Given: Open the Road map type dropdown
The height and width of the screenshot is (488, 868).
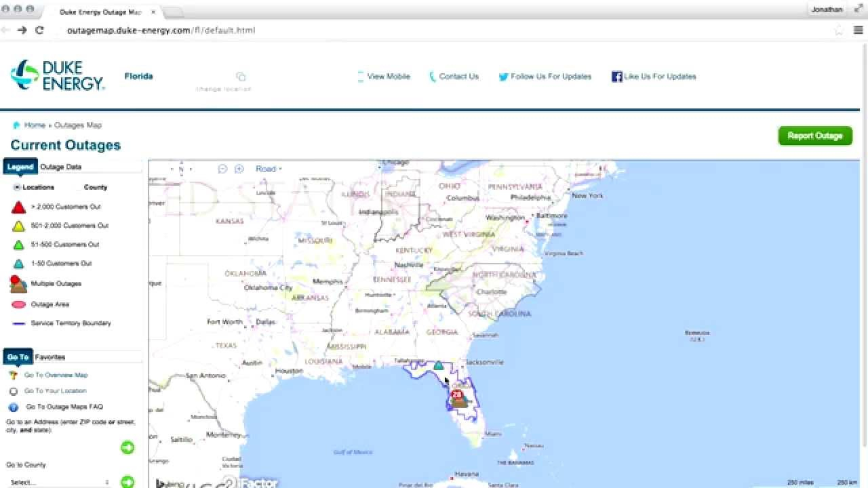Looking at the screenshot, I should pyautogui.click(x=269, y=169).
